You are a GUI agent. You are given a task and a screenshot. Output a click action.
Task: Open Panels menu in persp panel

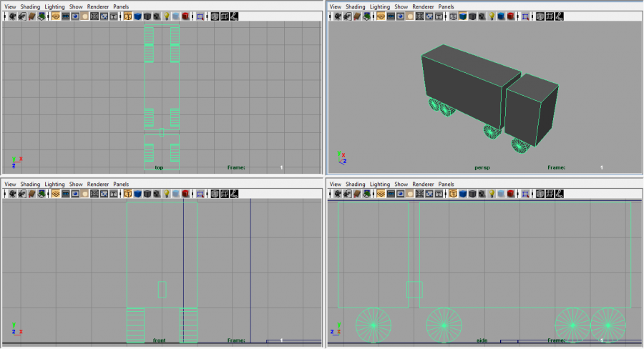tap(446, 6)
